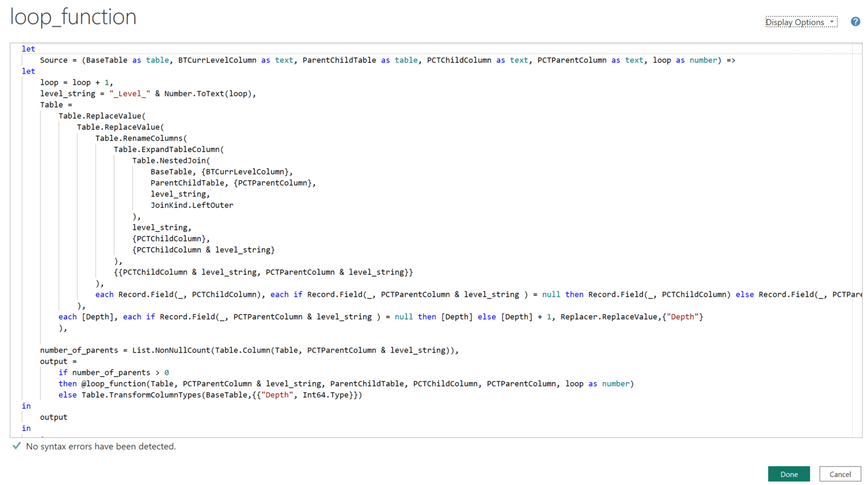Click the loop_function title heading
868x485 pixels.
tap(73, 17)
